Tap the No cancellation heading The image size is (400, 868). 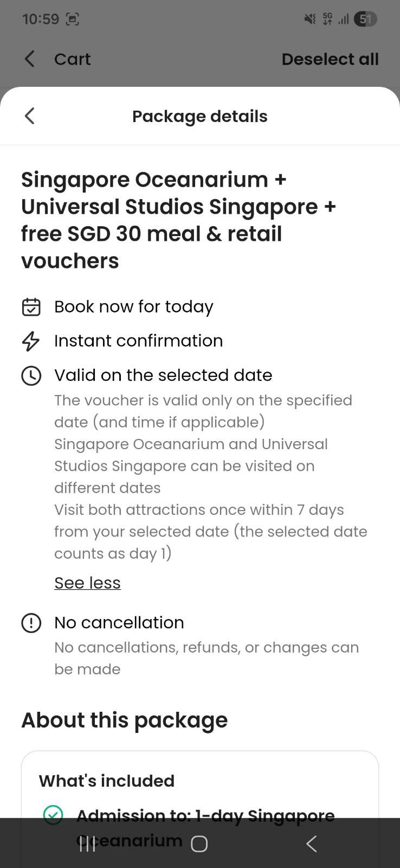click(119, 623)
